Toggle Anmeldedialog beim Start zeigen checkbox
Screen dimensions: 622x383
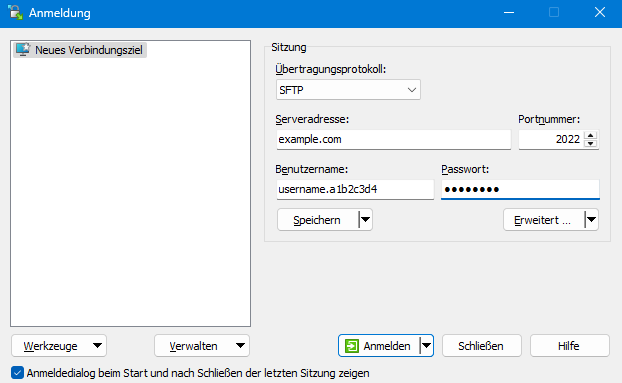coord(17,373)
